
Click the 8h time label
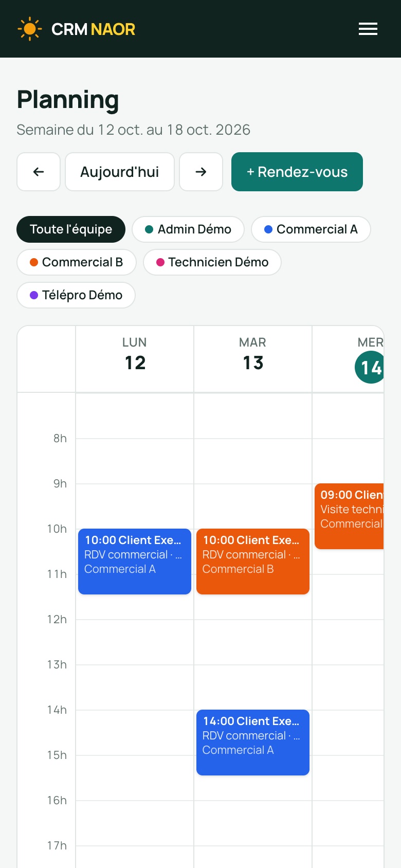60,438
